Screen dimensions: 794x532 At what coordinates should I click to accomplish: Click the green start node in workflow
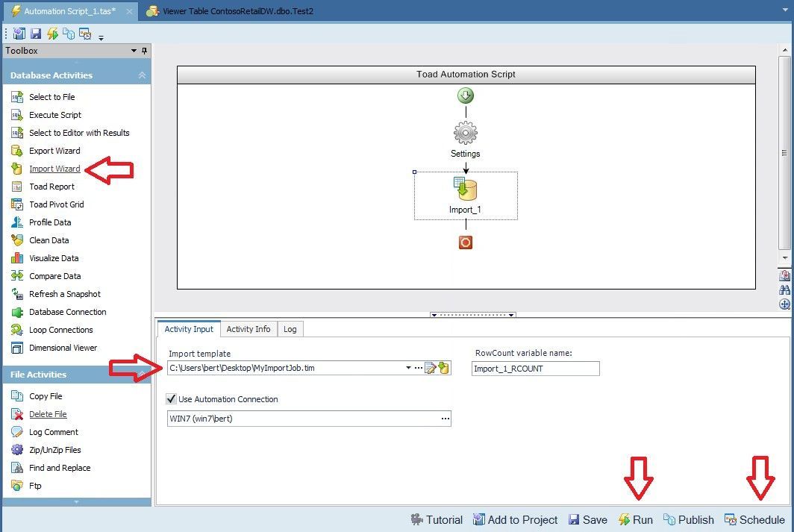[466, 96]
